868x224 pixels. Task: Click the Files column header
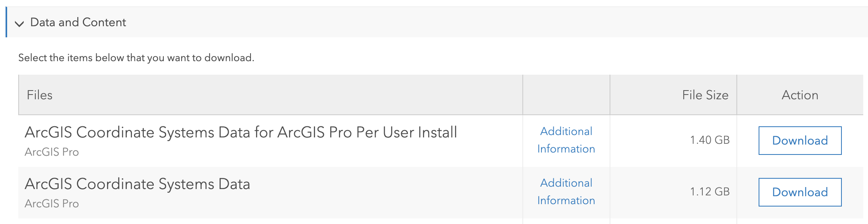(40, 95)
